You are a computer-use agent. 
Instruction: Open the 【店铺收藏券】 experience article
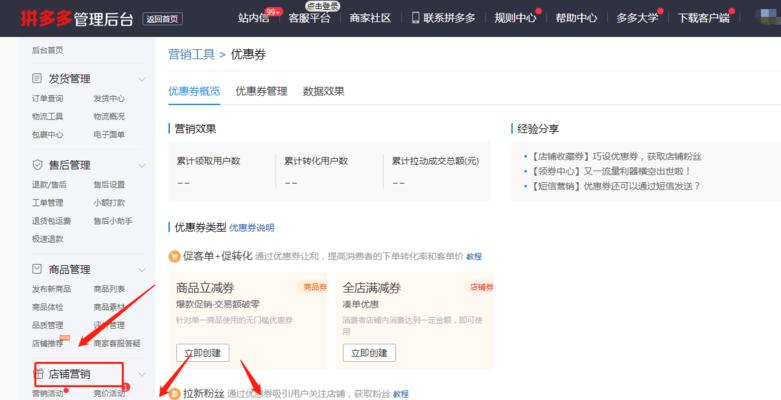click(616, 156)
